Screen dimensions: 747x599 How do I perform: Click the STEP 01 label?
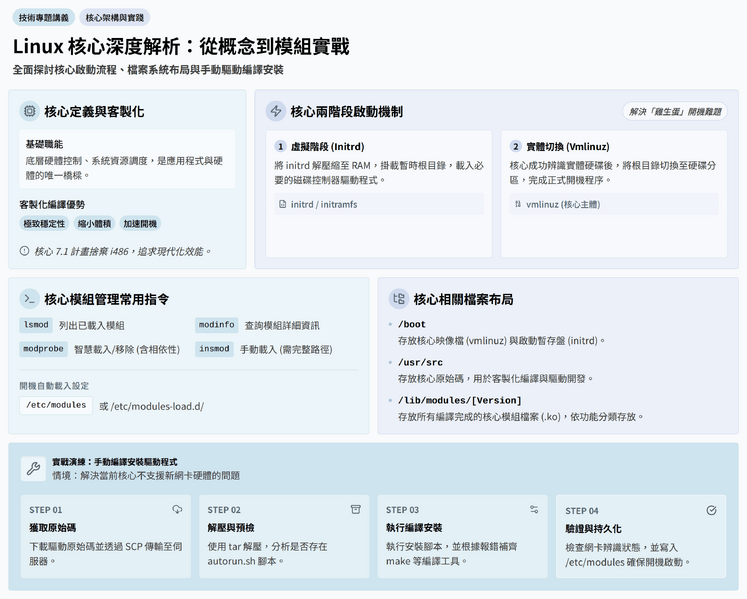coord(46,510)
